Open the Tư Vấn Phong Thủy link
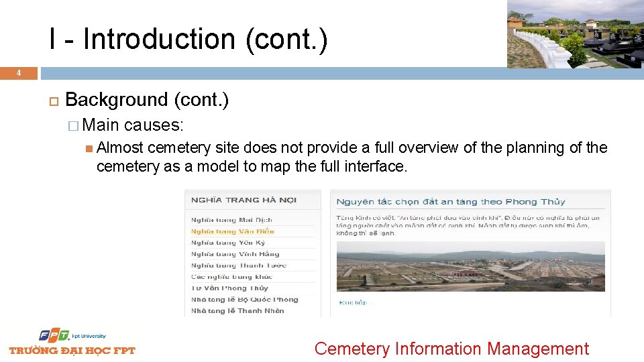 pyautogui.click(x=229, y=288)
